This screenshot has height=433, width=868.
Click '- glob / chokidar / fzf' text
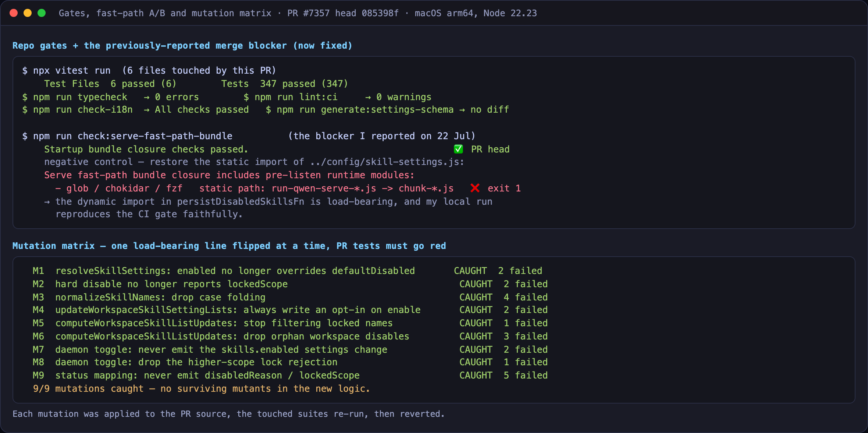[x=119, y=188]
